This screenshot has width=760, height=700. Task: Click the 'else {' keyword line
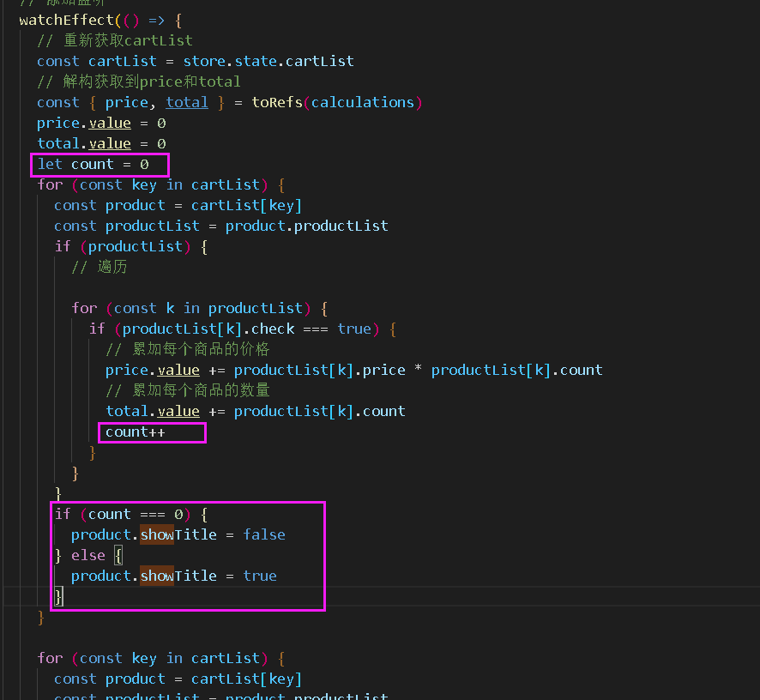pyautogui.click(x=88, y=556)
